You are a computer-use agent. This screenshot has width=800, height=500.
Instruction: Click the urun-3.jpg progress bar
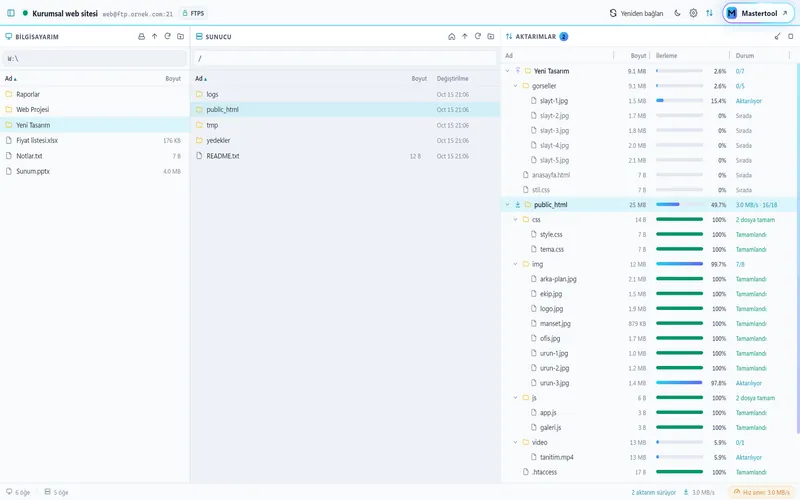coord(680,383)
